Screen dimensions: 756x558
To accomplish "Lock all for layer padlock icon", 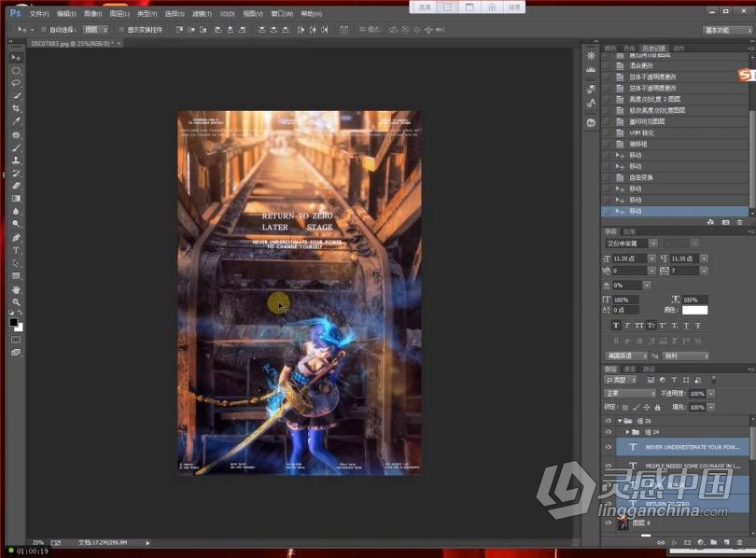I will click(657, 407).
